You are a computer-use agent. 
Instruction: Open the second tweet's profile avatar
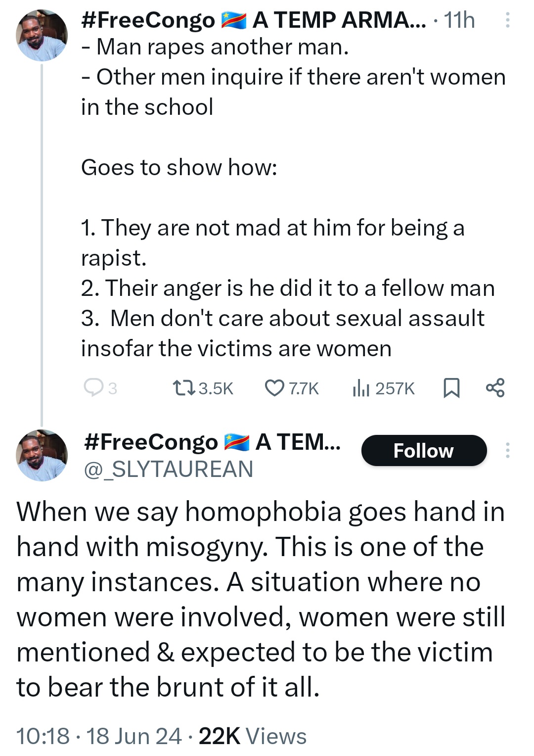point(42,455)
